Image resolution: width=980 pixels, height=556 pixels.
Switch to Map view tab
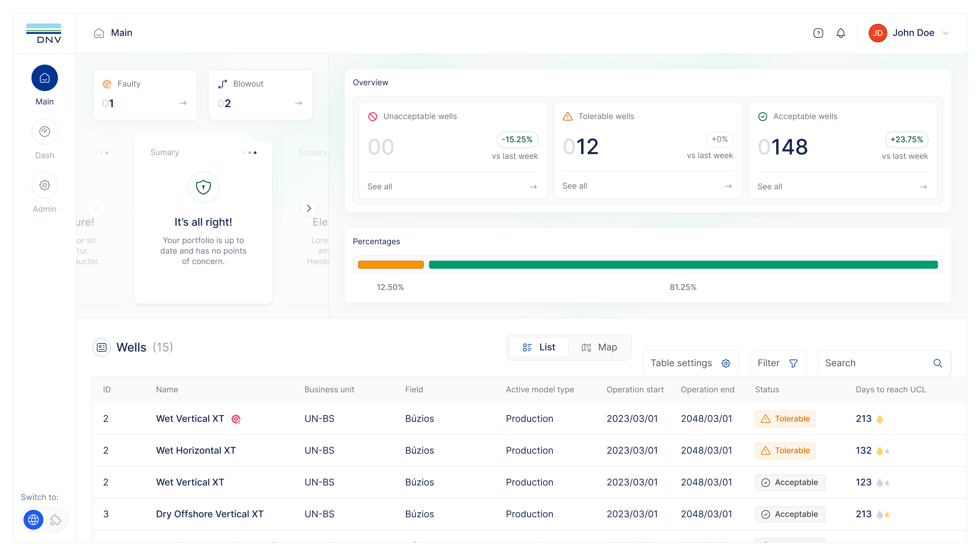(x=600, y=347)
